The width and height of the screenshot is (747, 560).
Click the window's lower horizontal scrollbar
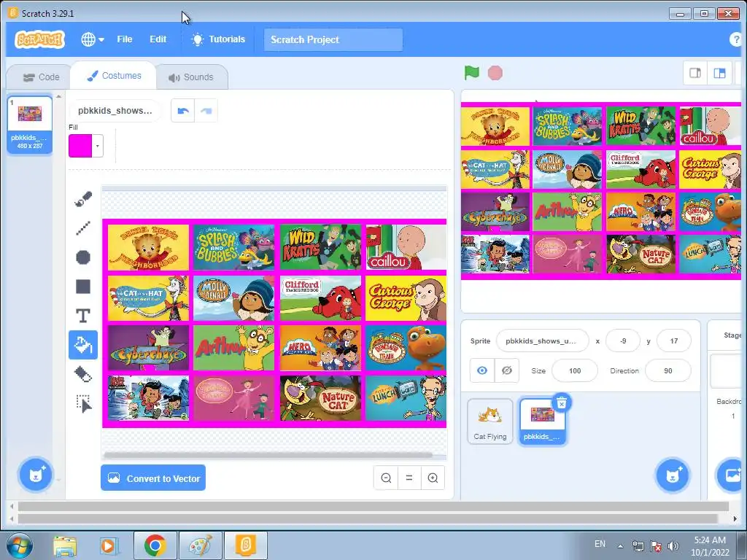pyautogui.click(x=368, y=518)
